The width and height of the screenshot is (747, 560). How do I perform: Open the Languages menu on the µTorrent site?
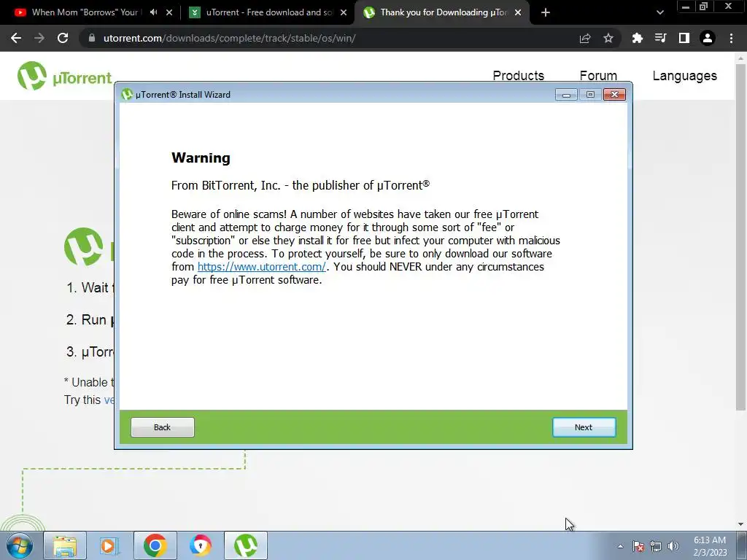(684, 76)
